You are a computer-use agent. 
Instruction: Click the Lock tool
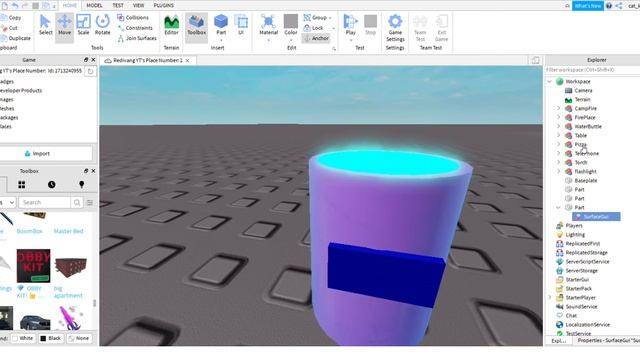tap(313, 28)
